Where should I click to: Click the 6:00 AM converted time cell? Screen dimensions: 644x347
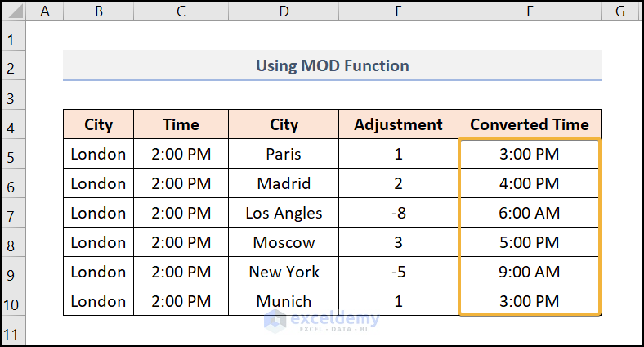coord(530,214)
